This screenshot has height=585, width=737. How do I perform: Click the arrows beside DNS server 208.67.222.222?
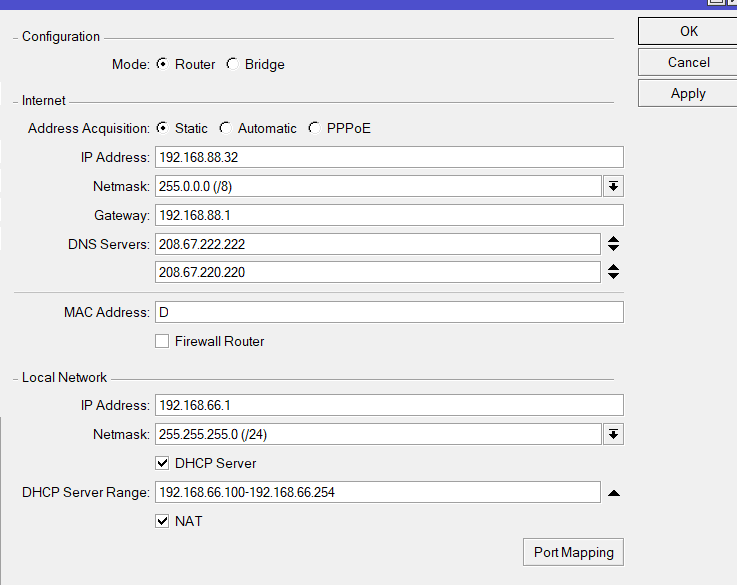click(x=613, y=244)
